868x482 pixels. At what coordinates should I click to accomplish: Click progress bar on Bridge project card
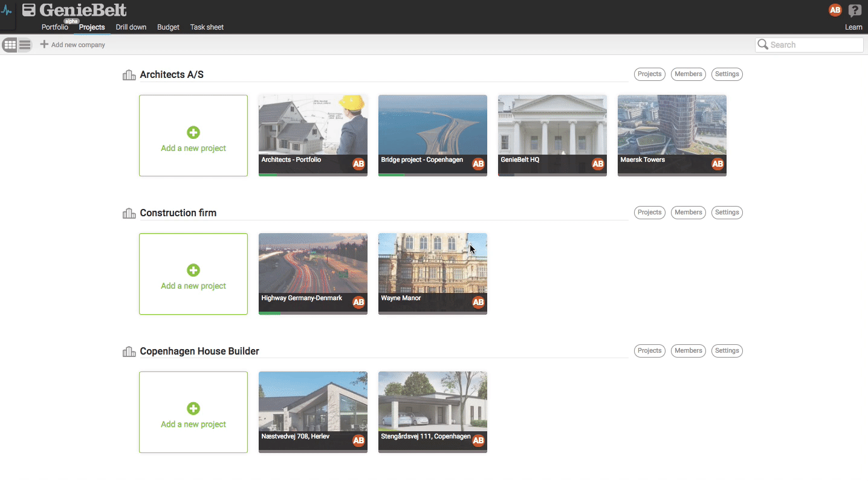click(x=433, y=175)
